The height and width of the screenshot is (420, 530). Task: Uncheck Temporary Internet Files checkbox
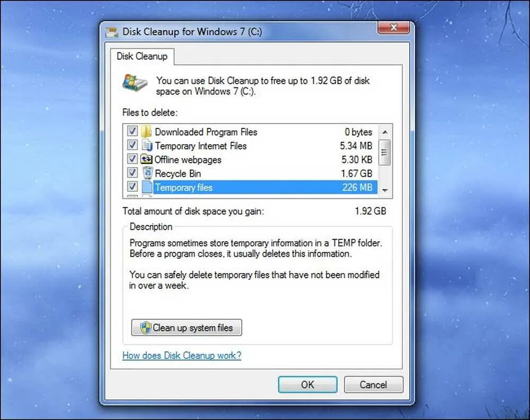[132, 145]
